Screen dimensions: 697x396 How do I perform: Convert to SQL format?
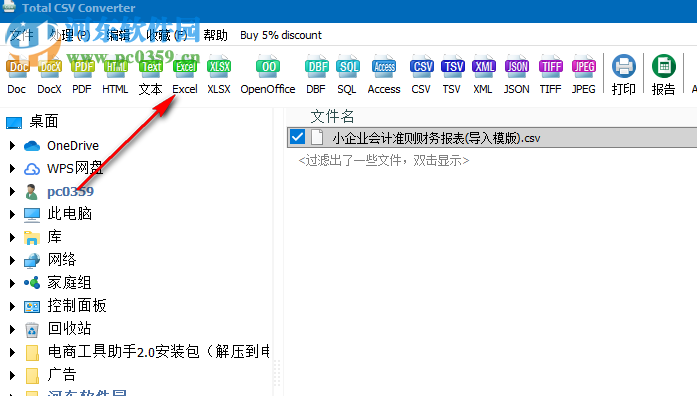click(x=347, y=76)
